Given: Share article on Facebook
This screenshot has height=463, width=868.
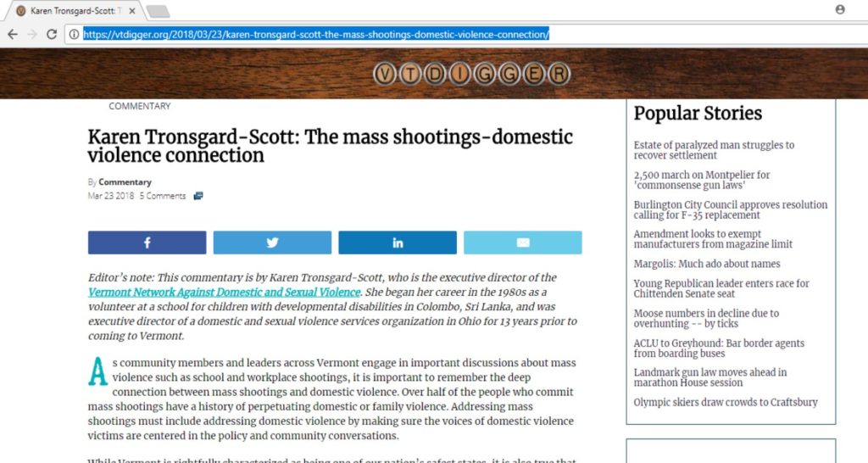Looking at the screenshot, I should coord(147,243).
